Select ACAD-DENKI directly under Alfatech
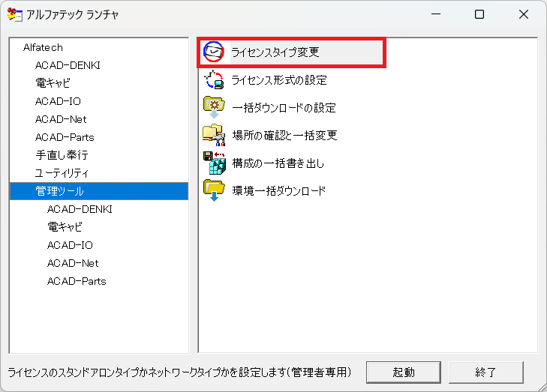 click(x=68, y=65)
